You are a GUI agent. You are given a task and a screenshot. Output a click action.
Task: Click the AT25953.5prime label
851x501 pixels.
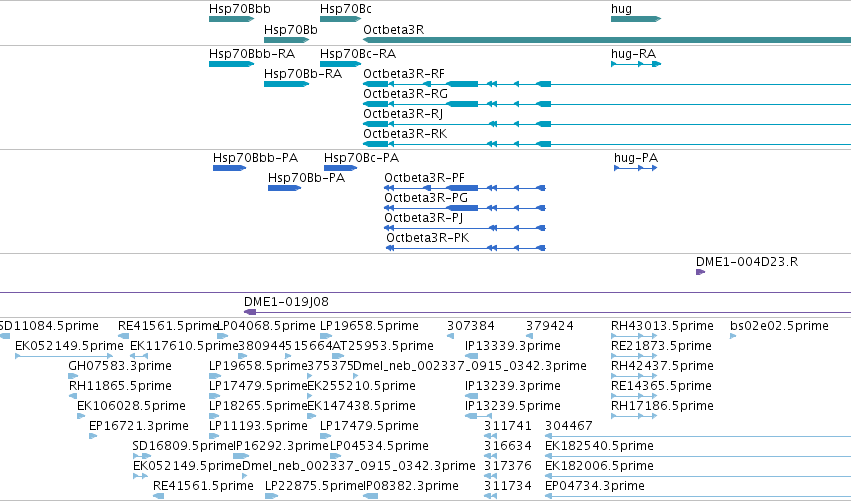click(383, 346)
